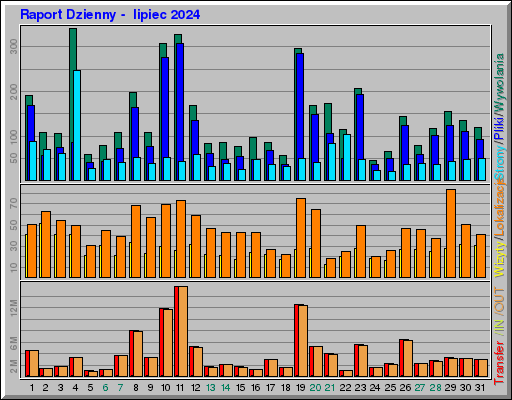The image size is (512, 400).
Task: Click the orange Lokalizacje bar for day 19
Action: [x=301, y=238]
